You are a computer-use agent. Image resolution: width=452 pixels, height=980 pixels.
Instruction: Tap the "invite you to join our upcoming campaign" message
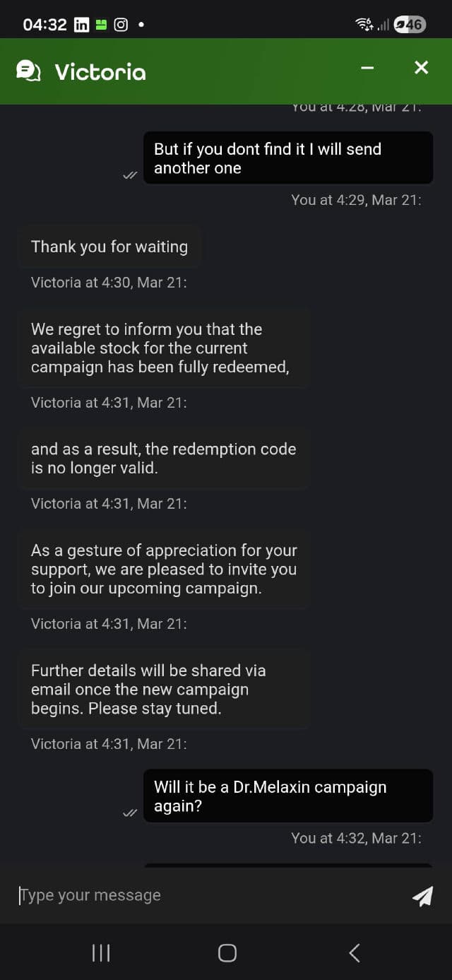pos(163,569)
